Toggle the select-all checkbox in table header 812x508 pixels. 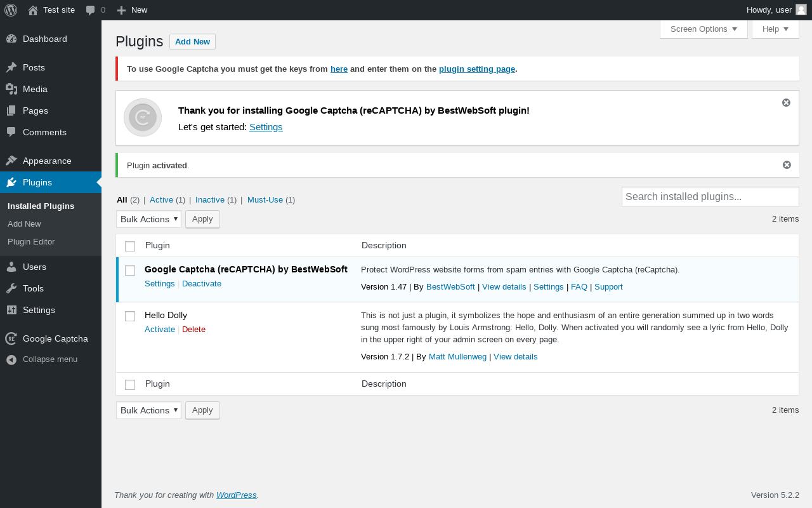[130, 246]
